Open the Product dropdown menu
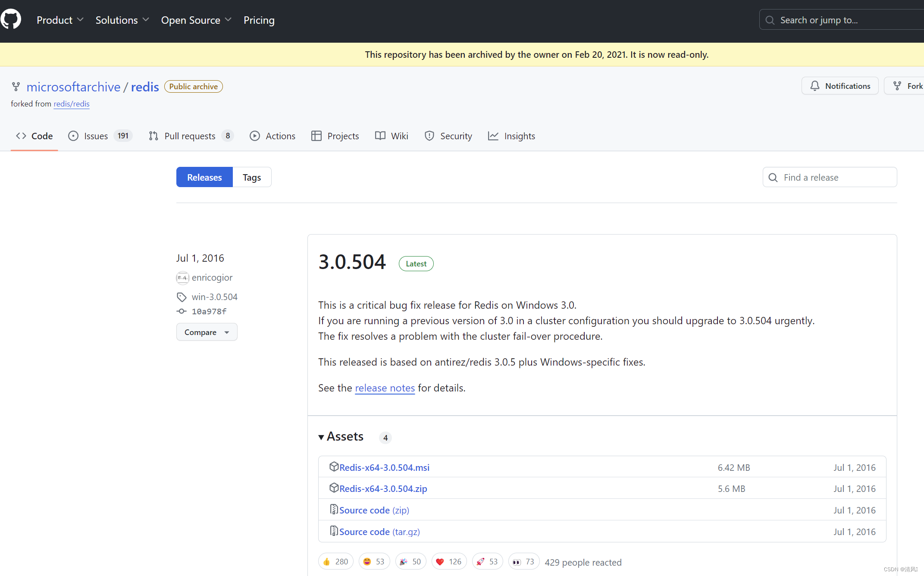 pyautogui.click(x=60, y=20)
